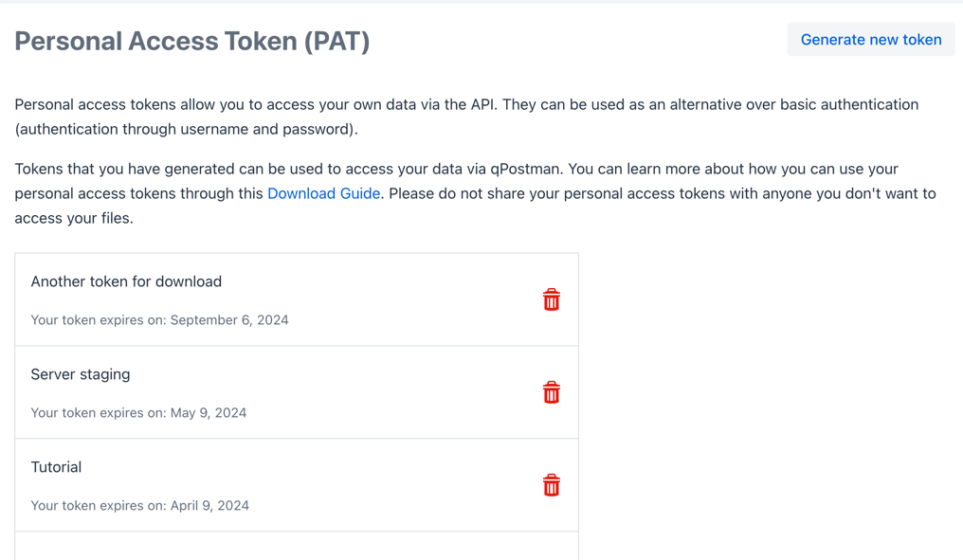Click the Generate new token button
The image size is (963, 560).
point(870,40)
